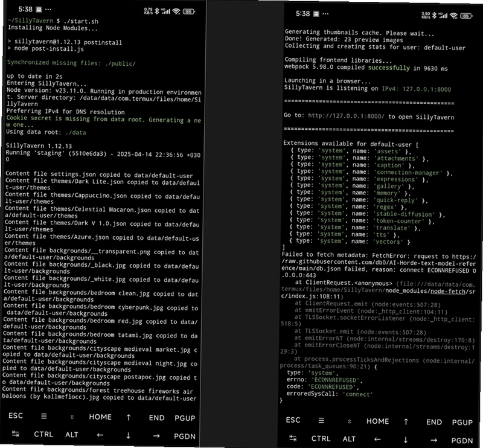Tap left arrow key in right terminal
The image size is (483, 448).
377,440
